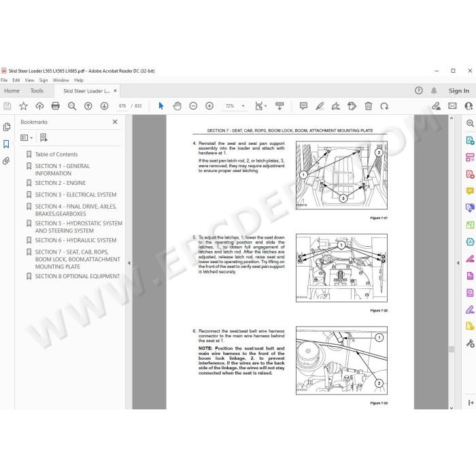The image size is (476, 476).
Task: Open the 72% zoom level dropdown
Action: tap(235, 106)
